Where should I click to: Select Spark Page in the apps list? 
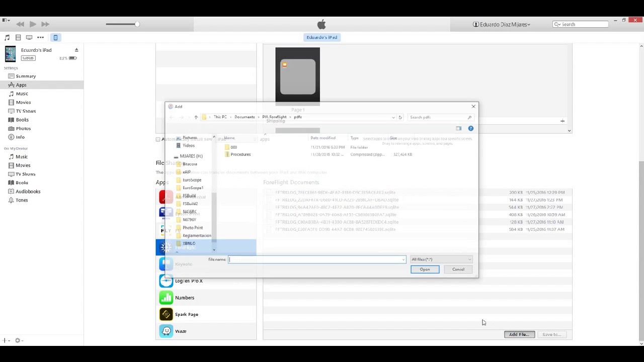click(206, 314)
